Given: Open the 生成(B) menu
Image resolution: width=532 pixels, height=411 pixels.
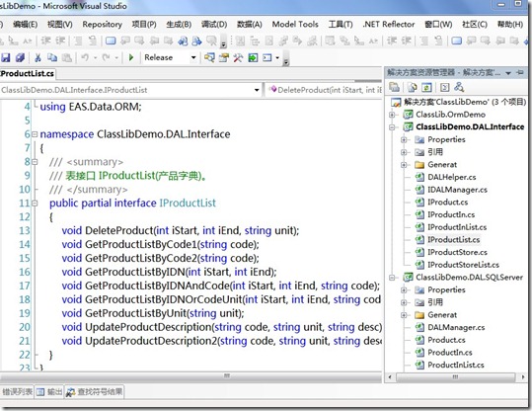Looking at the screenshot, I should click(x=179, y=25).
